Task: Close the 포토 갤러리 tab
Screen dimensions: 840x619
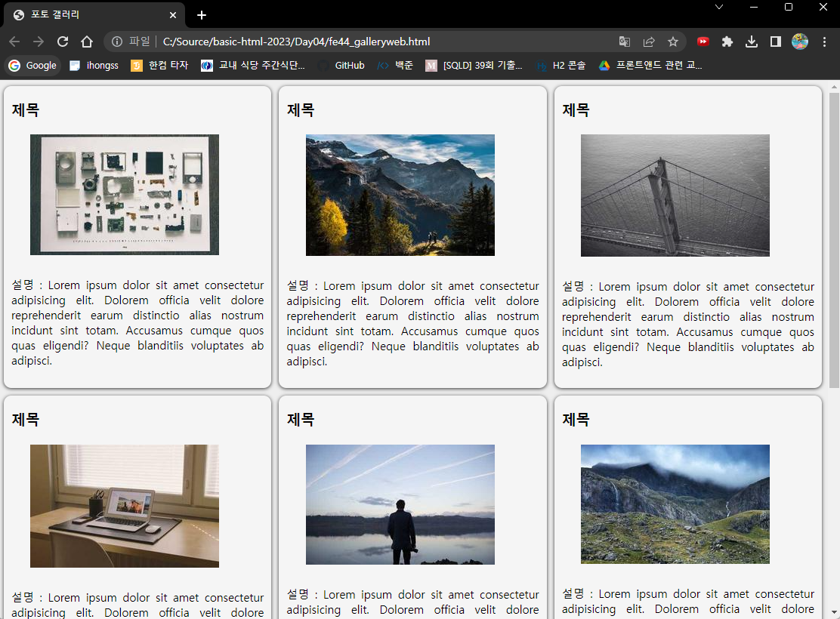Action: point(172,15)
